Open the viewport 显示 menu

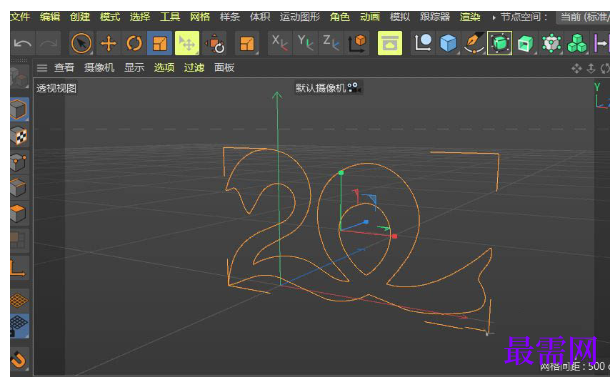coord(134,68)
